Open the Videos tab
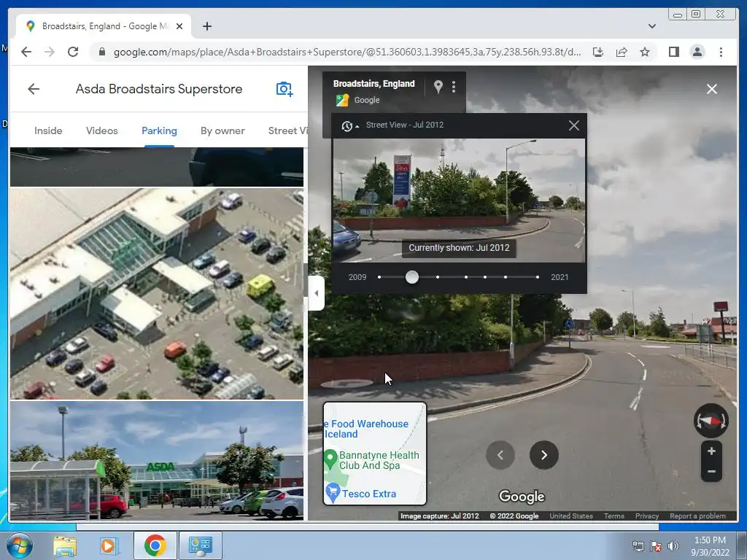This screenshot has height=560, width=747. (x=101, y=131)
